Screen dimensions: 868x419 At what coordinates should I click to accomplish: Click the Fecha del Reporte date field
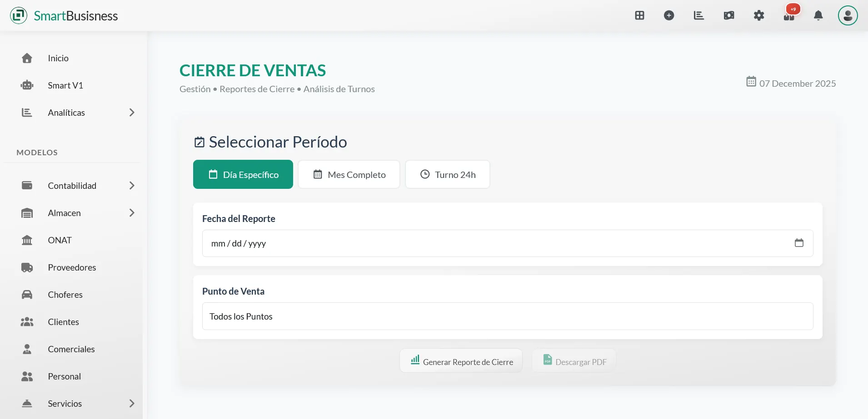(x=508, y=243)
